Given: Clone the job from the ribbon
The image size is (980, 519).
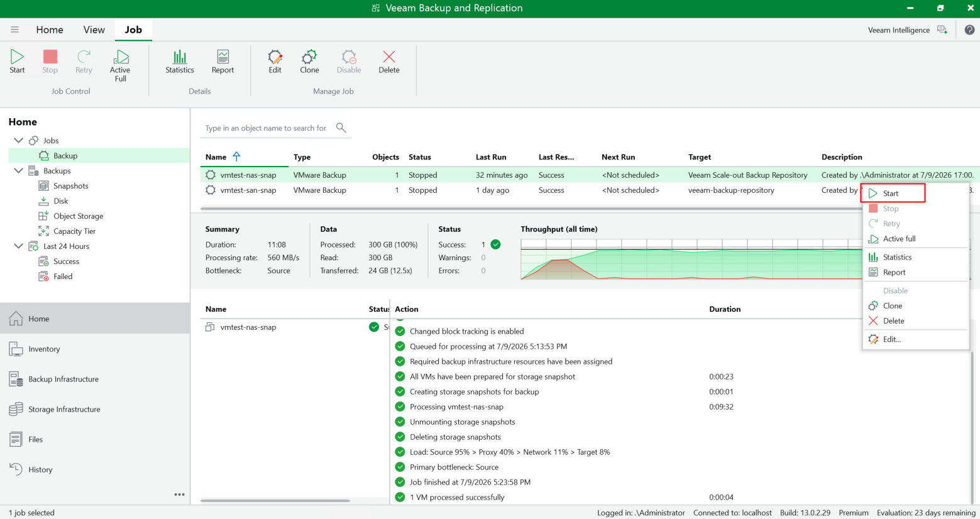Looking at the screenshot, I should click(309, 62).
